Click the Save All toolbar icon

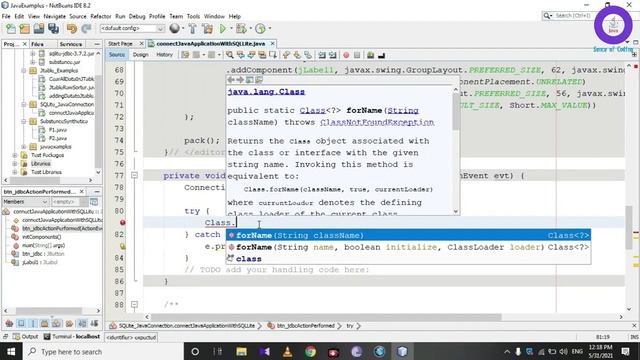[x=53, y=29]
